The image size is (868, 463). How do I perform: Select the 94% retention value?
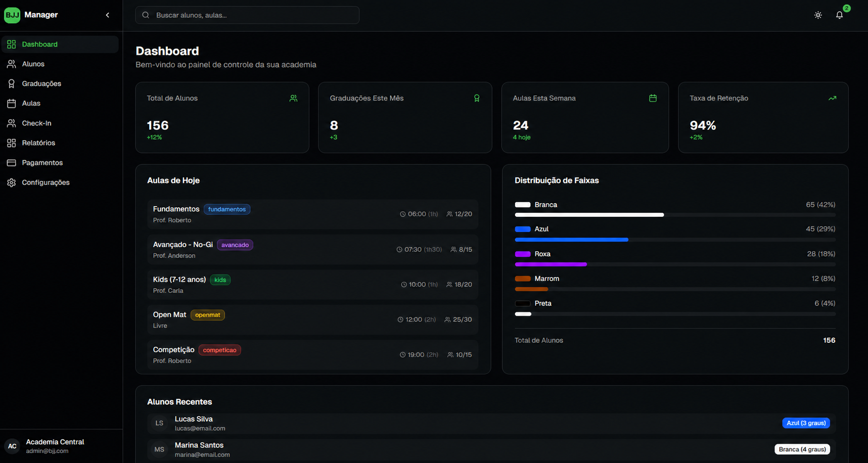pyautogui.click(x=703, y=125)
